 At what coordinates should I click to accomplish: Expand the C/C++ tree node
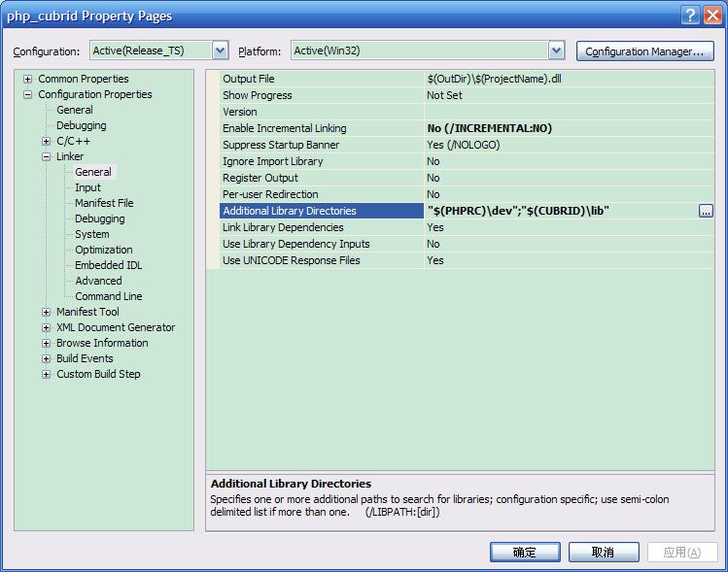point(47,142)
